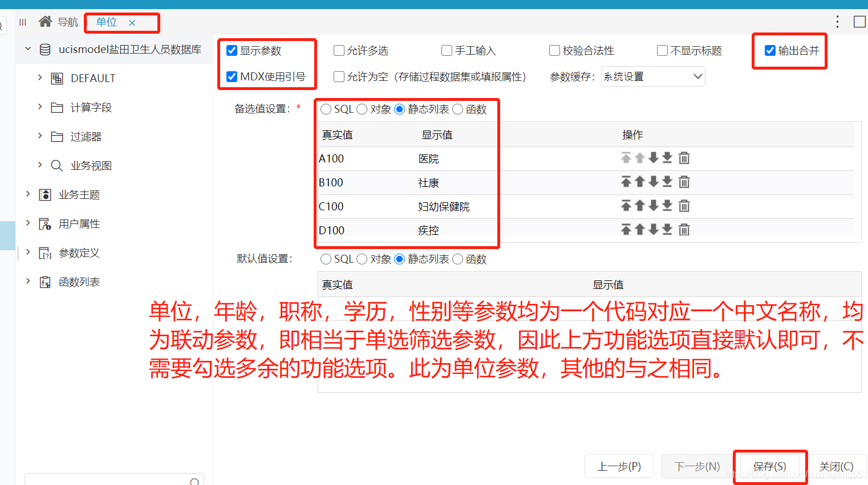Move the B100 社康 row to bottom
The image size is (868, 485).
(667, 182)
